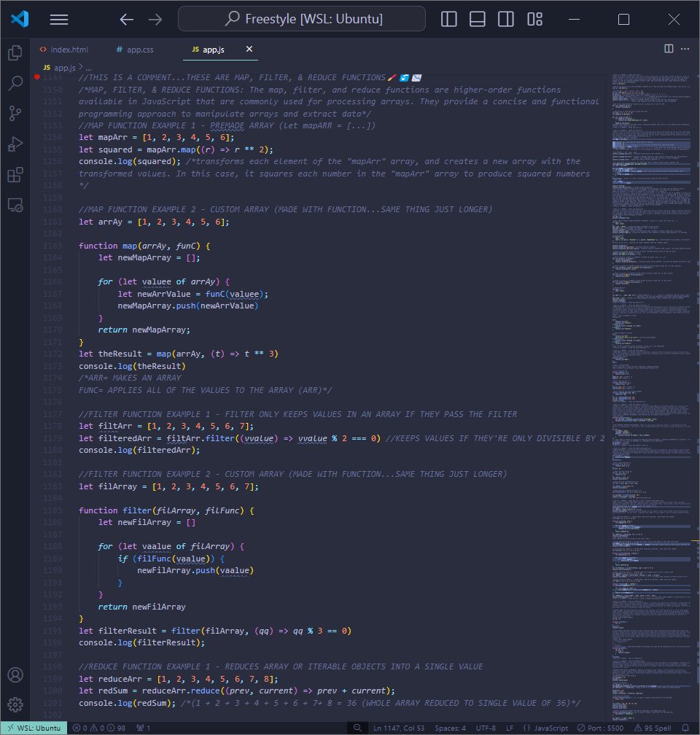Open the Accounts menu icon

click(x=15, y=674)
